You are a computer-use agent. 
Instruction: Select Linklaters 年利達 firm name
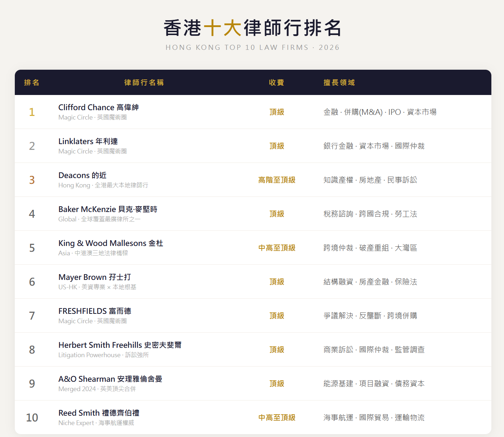point(88,141)
